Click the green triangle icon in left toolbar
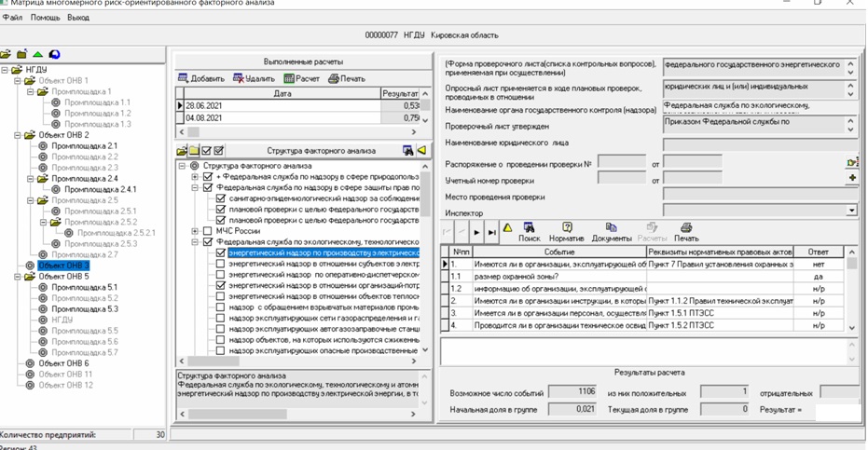Image resolution: width=868 pixels, height=450 pixels. 37,55
